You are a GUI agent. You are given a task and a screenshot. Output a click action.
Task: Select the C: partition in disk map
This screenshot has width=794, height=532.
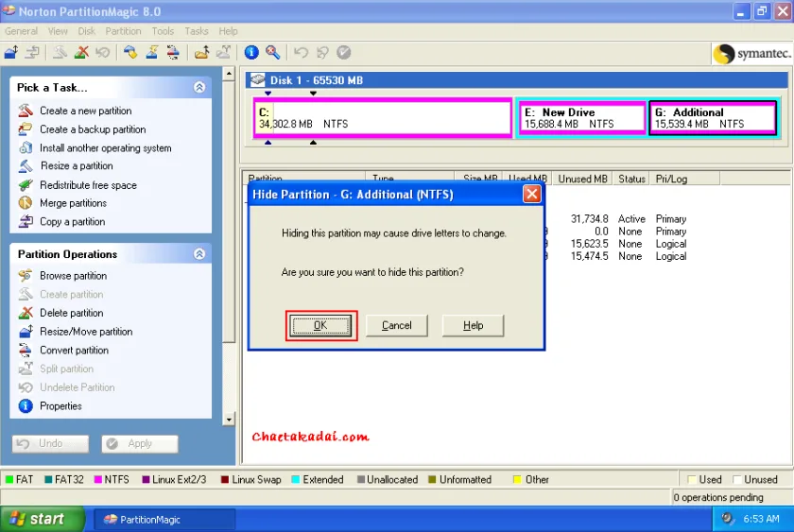click(382, 117)
